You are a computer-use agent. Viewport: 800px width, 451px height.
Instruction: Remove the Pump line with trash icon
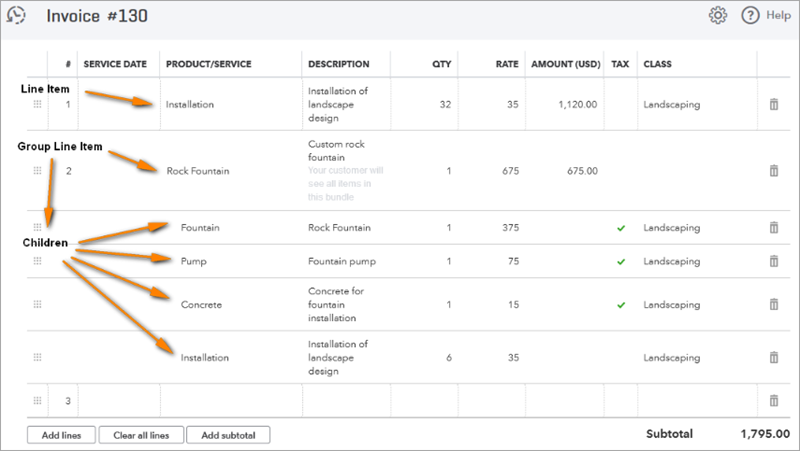tap(774, 261)
